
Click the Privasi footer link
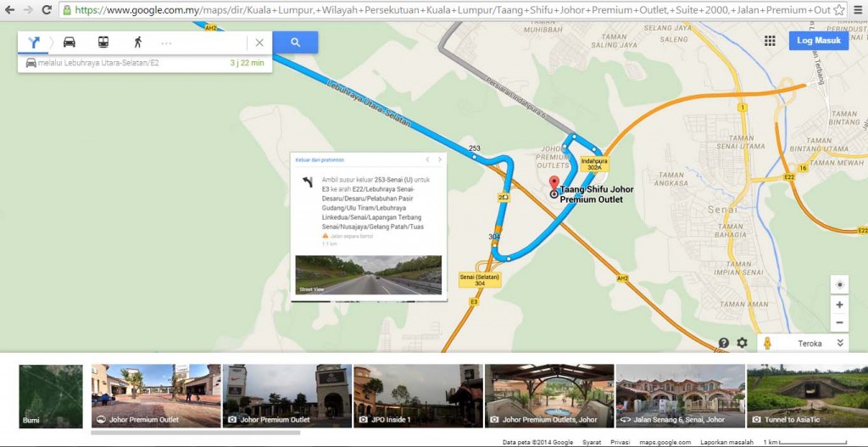pyautogui.click(x=620, y=442)
